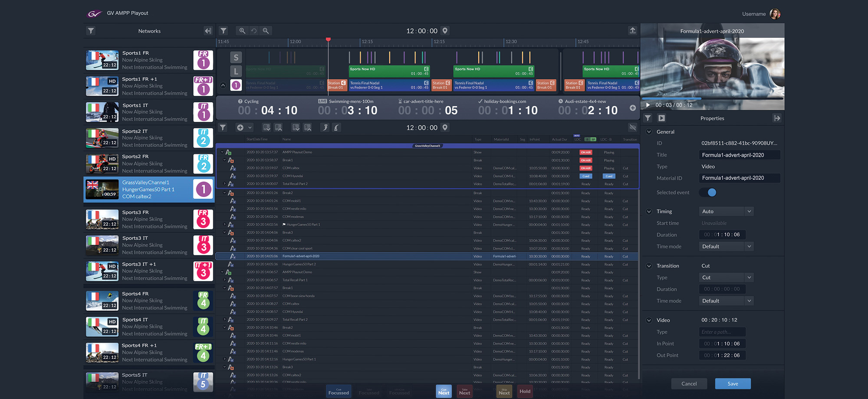Reset timeline zoom with undo icon

tap(254, 31)
